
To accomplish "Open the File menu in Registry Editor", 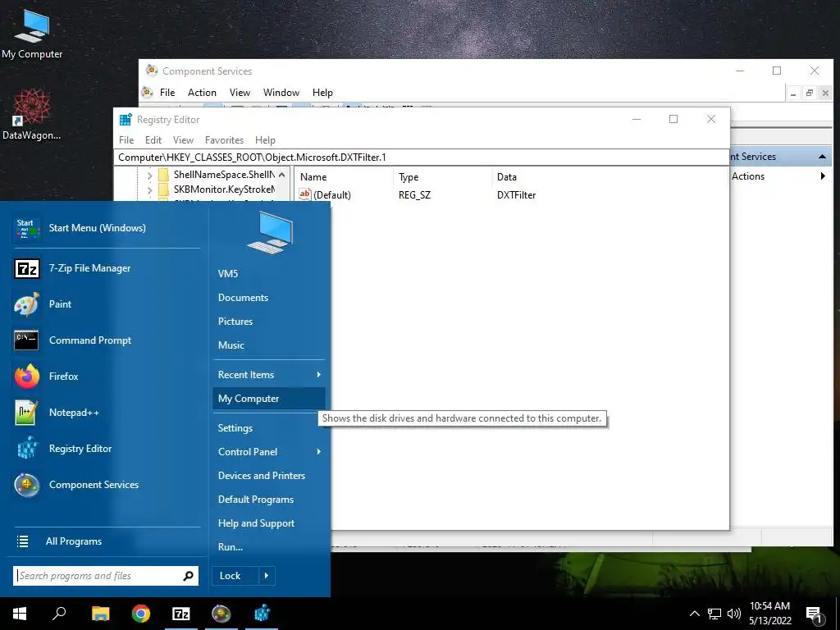I will (126, 139).
